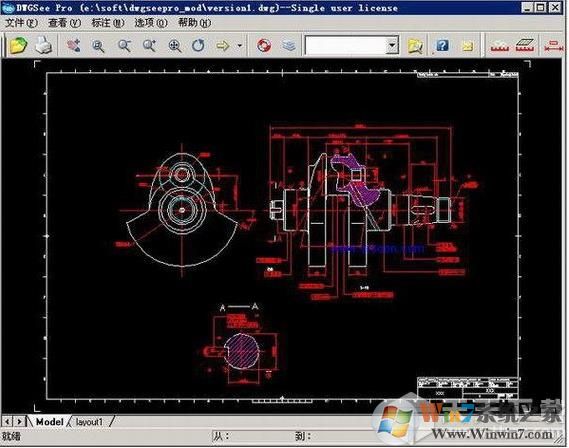Expand the toolbar combo box arrow

click(x=392, y=46)
